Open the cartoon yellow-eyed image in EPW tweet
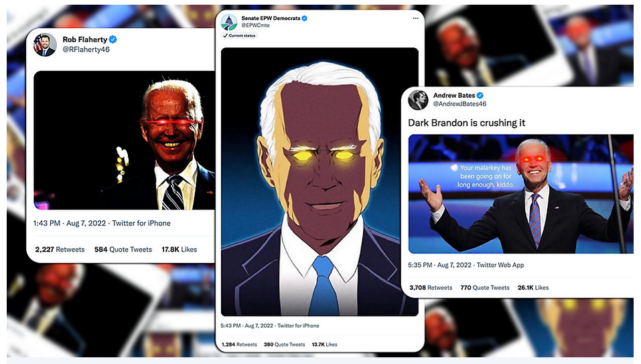The height and width of the screenshot is (364, 641). [319, 182]
